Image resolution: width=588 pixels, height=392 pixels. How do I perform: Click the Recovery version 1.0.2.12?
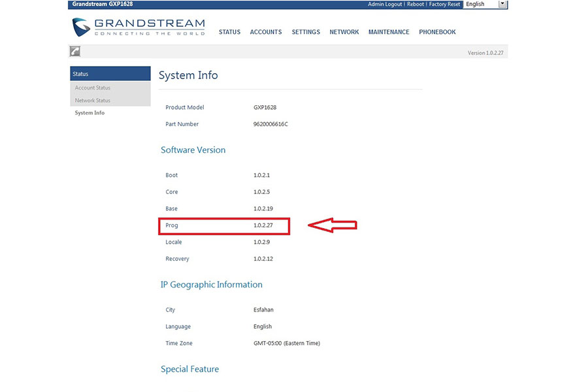(x=263, y=259)
